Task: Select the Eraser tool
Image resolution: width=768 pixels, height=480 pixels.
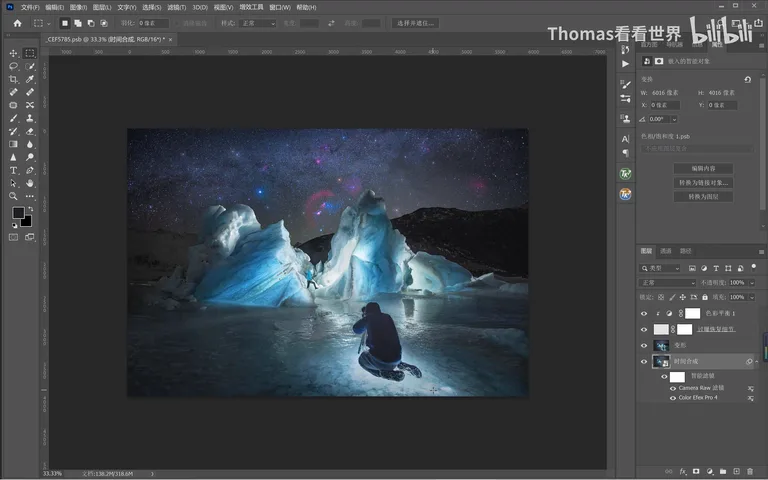Action: [30, 131]
